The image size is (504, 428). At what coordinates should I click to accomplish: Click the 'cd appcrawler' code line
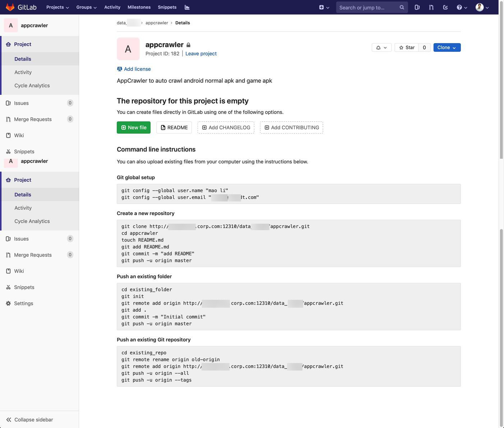click(140, 233)
